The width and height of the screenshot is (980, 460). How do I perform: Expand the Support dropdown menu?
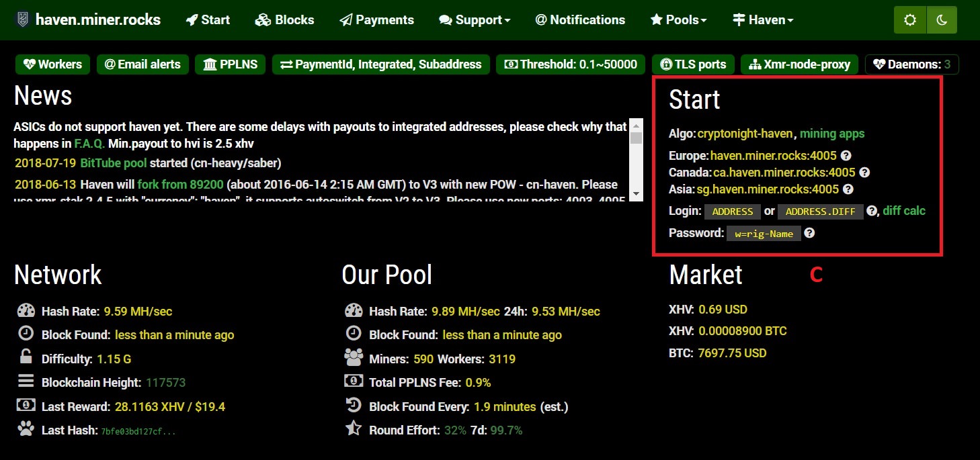(475, 20)
